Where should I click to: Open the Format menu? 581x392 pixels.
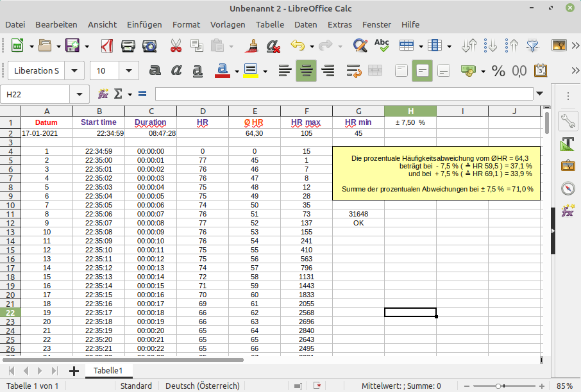tap(186, 24)
